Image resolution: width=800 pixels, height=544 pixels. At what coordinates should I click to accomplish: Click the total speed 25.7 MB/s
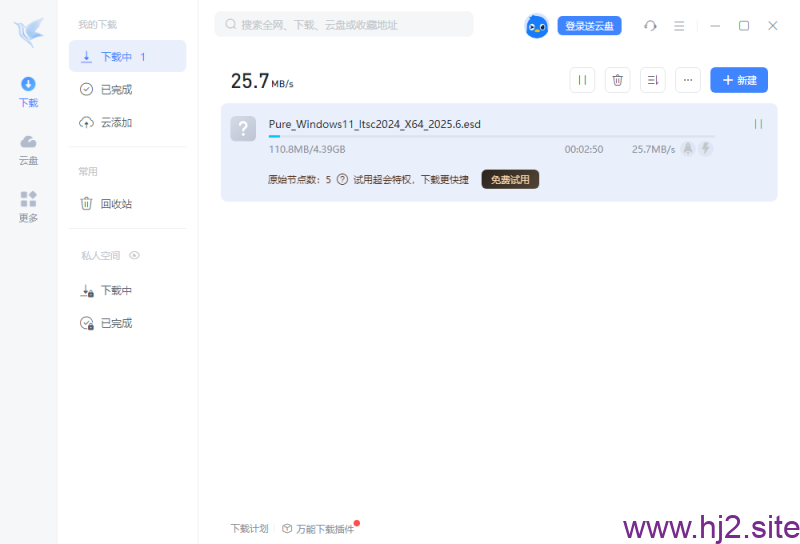click(x=262, y=81)
